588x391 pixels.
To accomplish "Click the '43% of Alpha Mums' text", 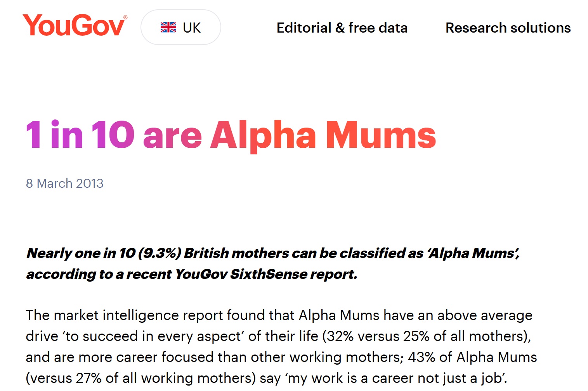I will (x=472, y=357).
